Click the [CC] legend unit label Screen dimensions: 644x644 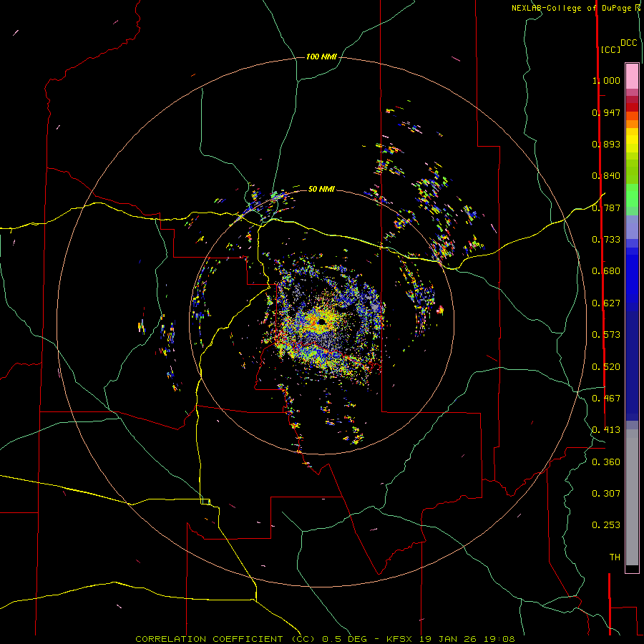pyautogui.click(x=610, y=49)
